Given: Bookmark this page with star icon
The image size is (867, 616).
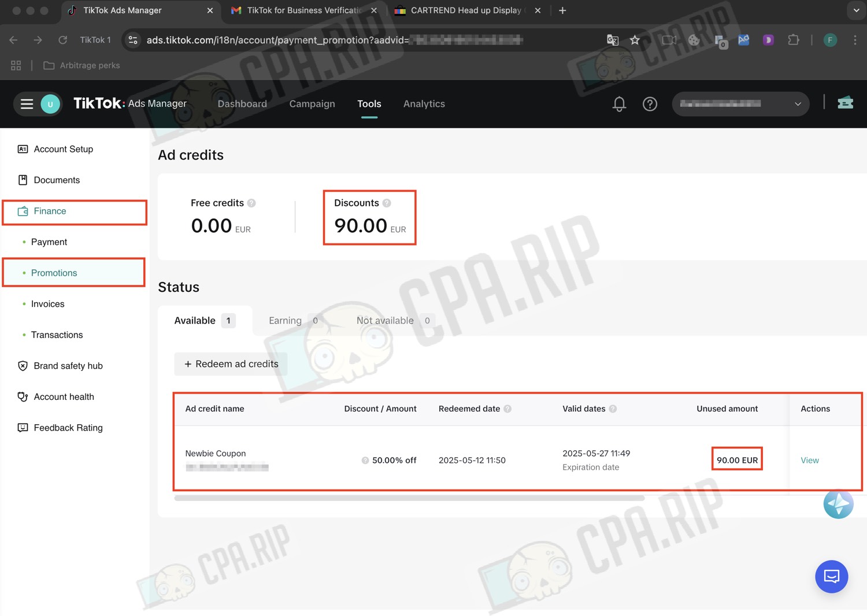Looking at the screenshot, I should click(635, 40).
